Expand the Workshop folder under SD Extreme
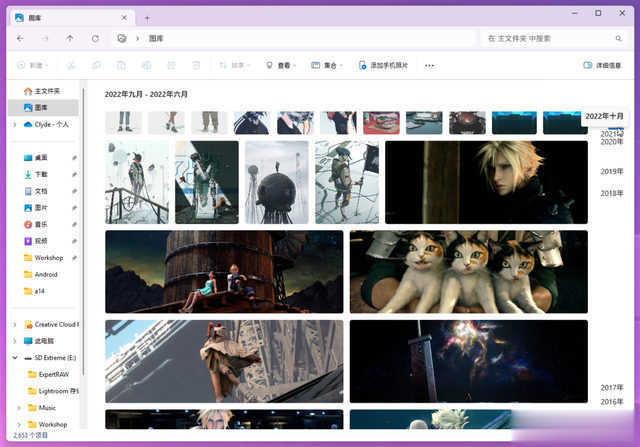This screenshot has width=640, height=447. pyautogui.click(x=19, y=425)
